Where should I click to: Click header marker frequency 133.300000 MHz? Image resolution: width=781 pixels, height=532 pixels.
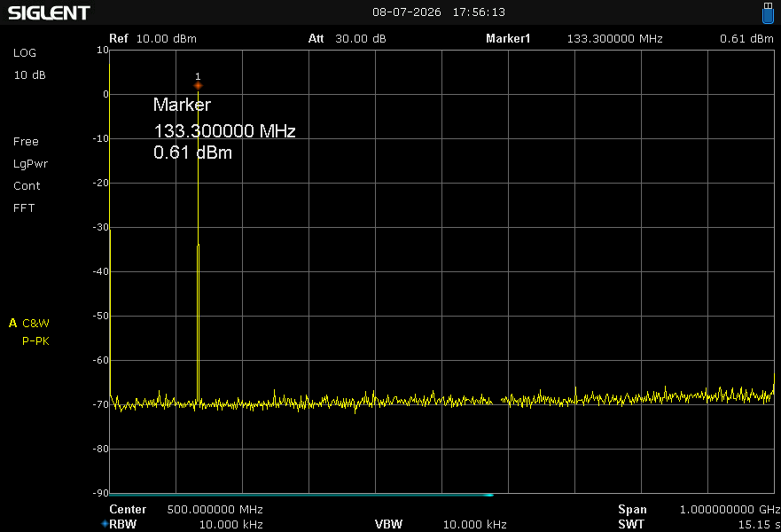pyautogui.click(x=614, y=39)
